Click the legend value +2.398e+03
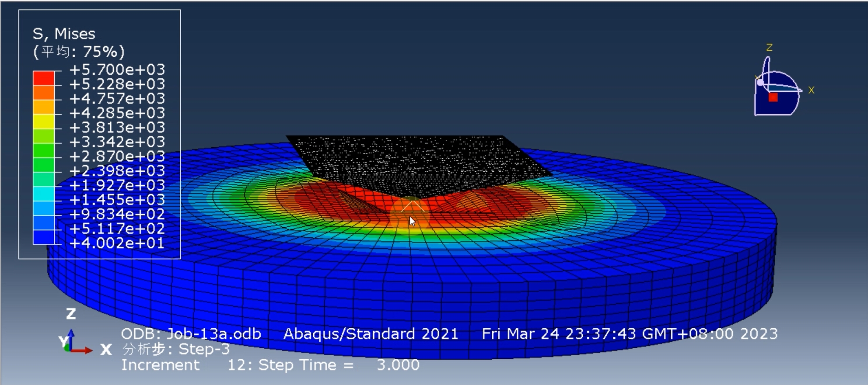 tap(117, 170)
